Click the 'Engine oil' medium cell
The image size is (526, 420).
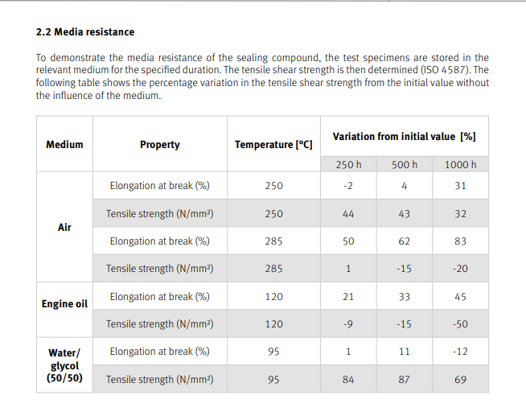coord(64,304)
